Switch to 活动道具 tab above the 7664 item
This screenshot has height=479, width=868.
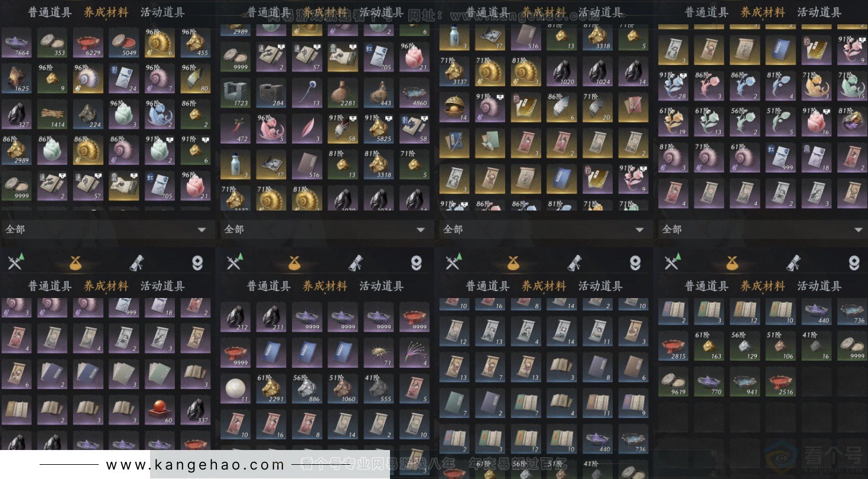pyautogui.click(x=162, y=12)
